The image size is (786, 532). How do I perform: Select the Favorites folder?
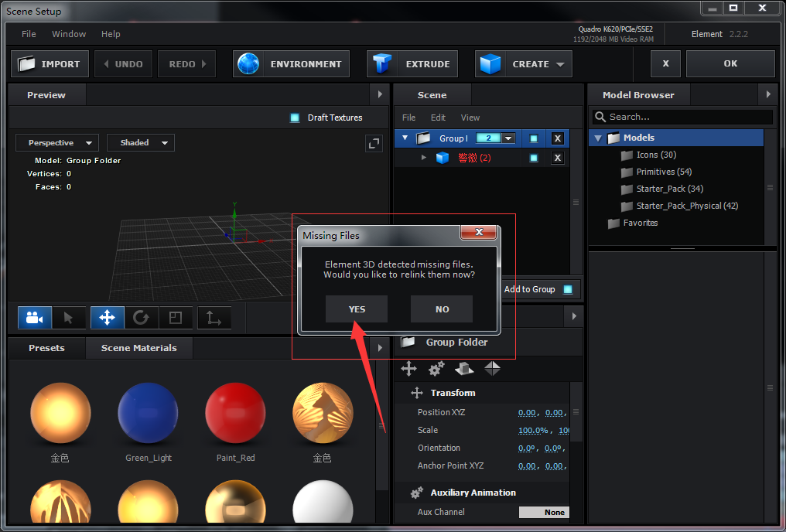pyautogui.click(x=633, y=223)
